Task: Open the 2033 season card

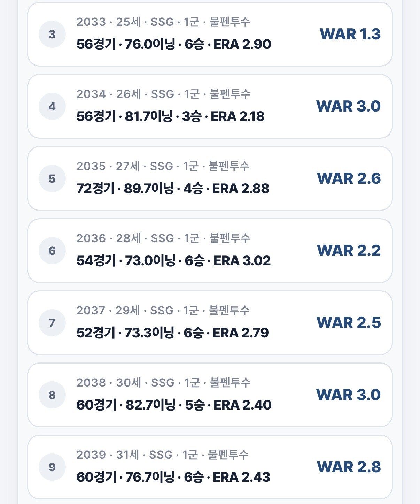Action: pyautogui.click(x=210, y=34)
